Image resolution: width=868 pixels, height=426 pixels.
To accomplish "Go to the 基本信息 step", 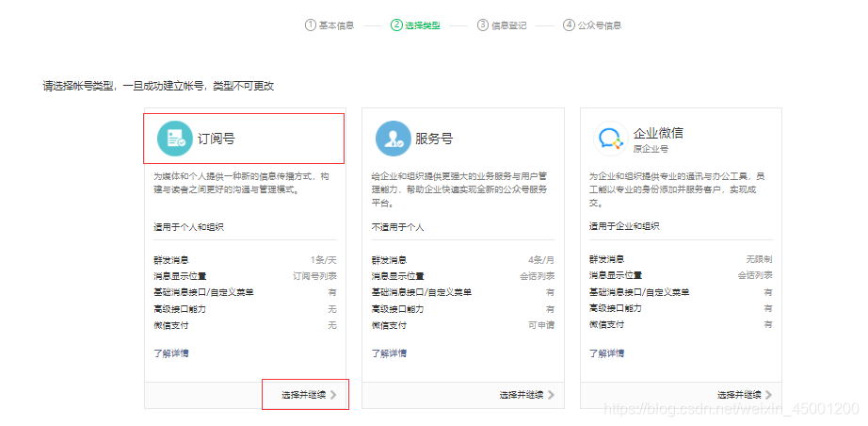I will [x=337, y=25].
